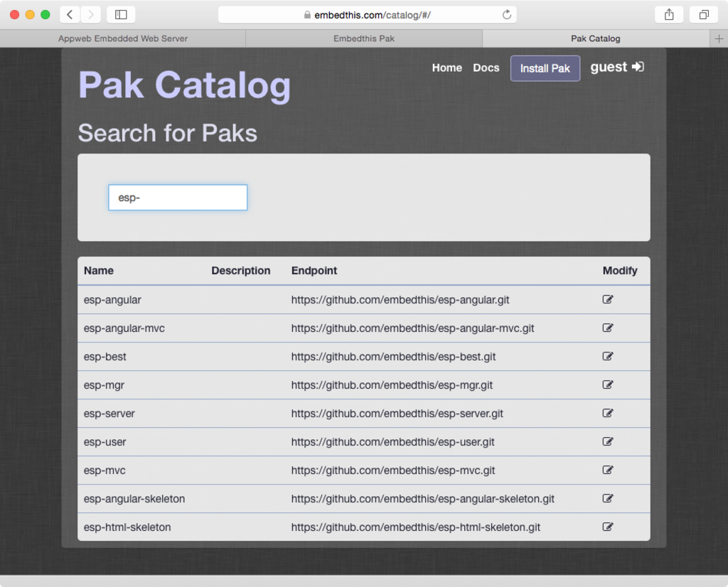Open the Safari sidebar icon
Screen dimensions: 728x587
[x=121, y=14]
